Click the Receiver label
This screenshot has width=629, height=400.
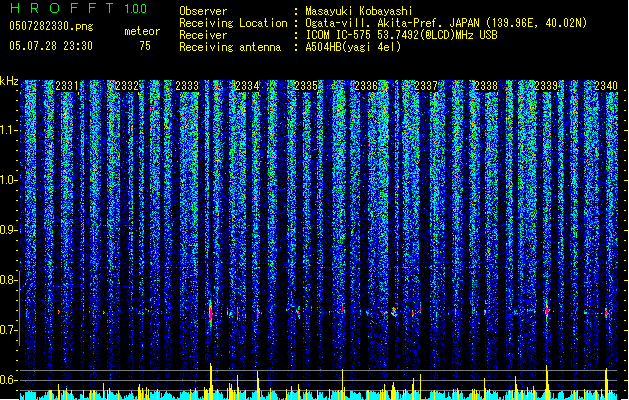203,35
